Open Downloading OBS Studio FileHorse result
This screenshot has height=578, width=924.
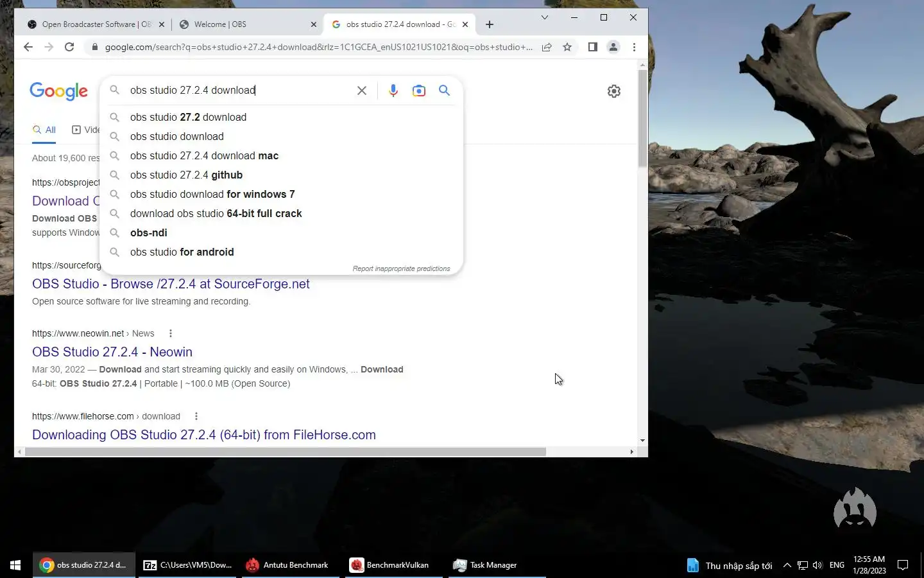[x=204, y=435]
